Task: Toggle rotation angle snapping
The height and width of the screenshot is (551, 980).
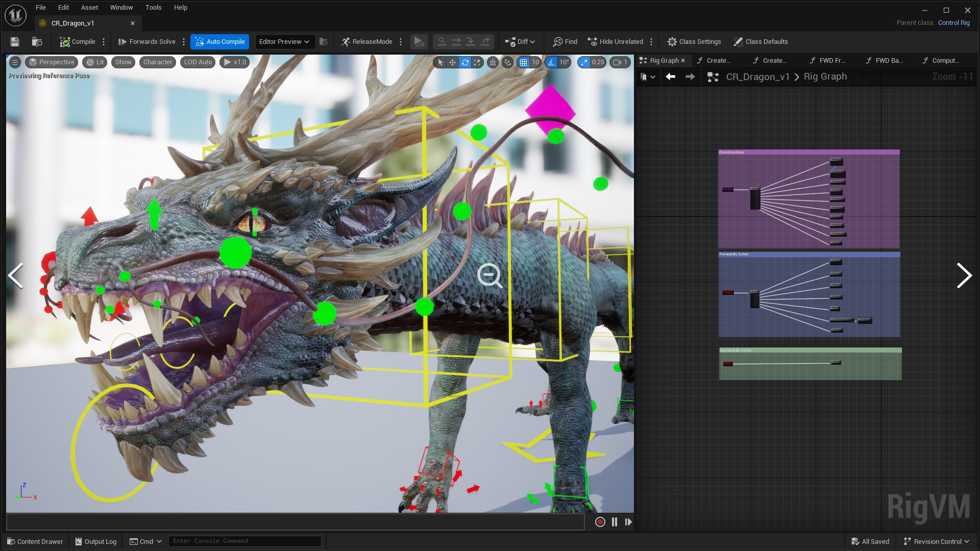Action: pos(552,62)
